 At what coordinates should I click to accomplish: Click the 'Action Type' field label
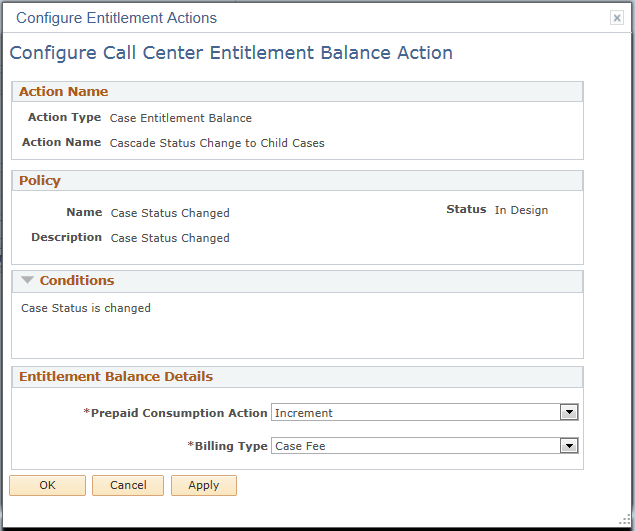(x=64, y=117)
